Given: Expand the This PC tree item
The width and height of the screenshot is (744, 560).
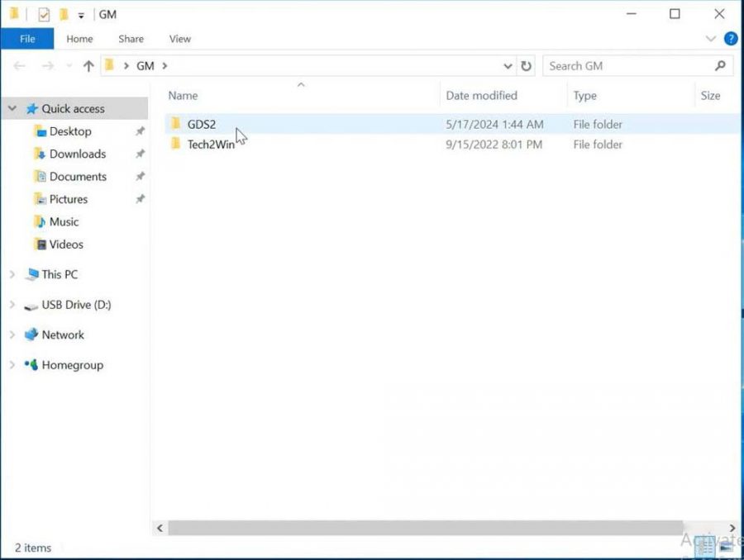Looking at the screenshot, I should [12, 274].
